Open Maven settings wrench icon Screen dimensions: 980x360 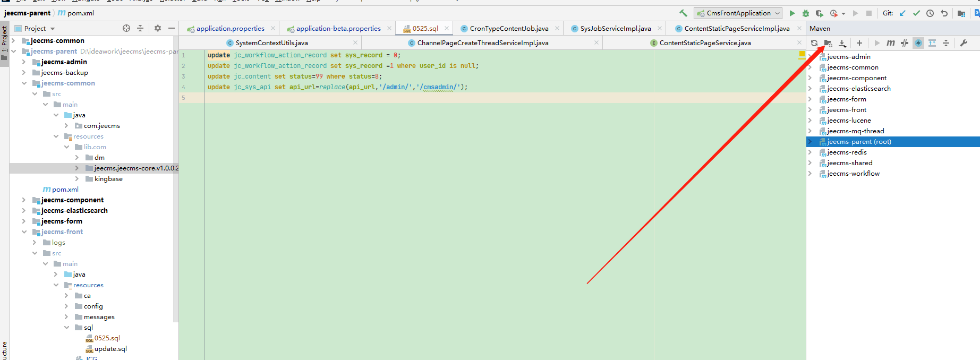click(964, 43)
